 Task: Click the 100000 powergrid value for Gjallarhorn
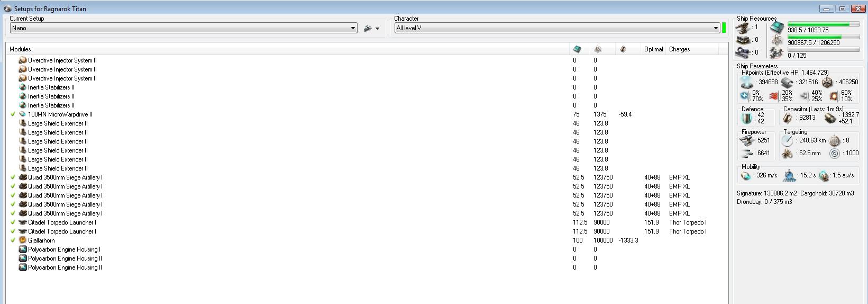tap(603, 240)
